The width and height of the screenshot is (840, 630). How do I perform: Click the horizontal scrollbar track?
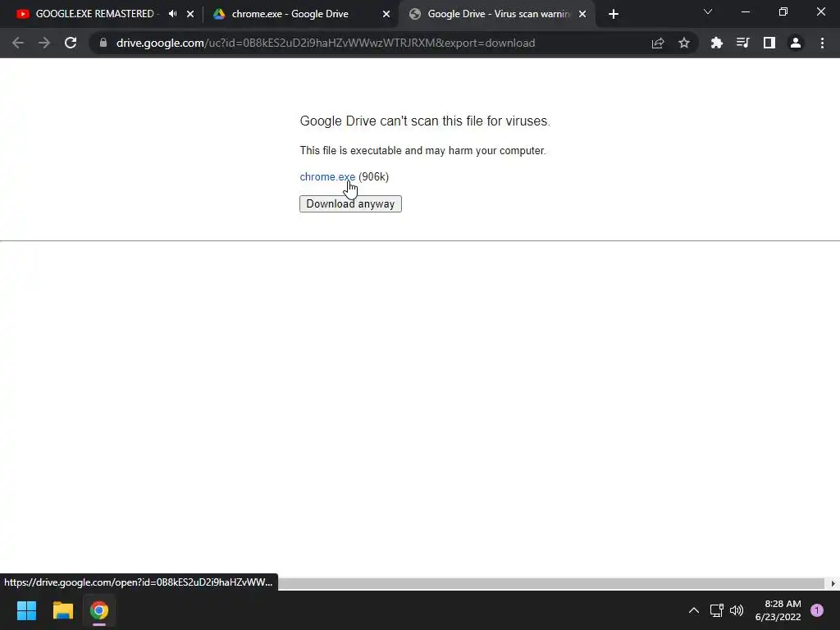[x=552, y=583]
